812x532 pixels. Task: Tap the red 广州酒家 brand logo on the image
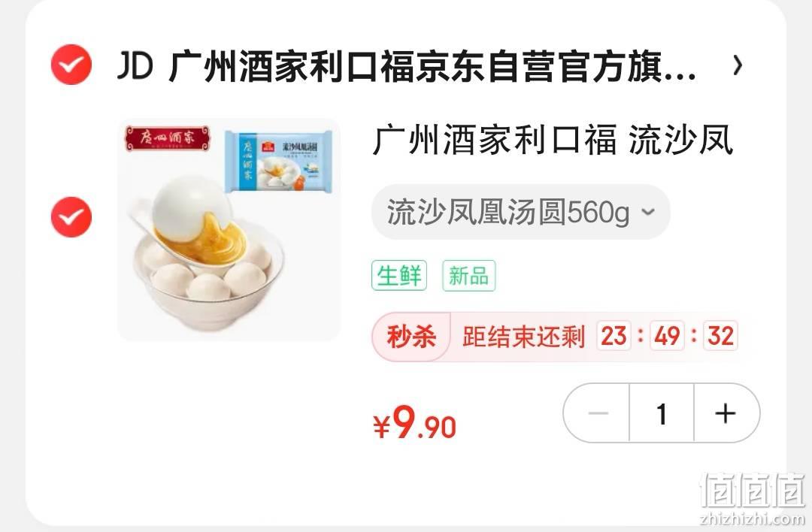click(x=167, y=139)
